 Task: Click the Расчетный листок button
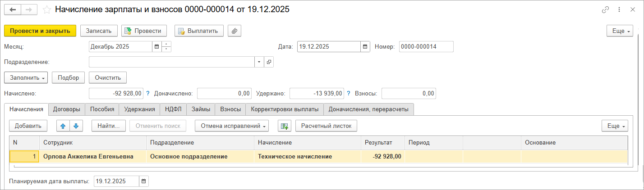pos(326,126)
